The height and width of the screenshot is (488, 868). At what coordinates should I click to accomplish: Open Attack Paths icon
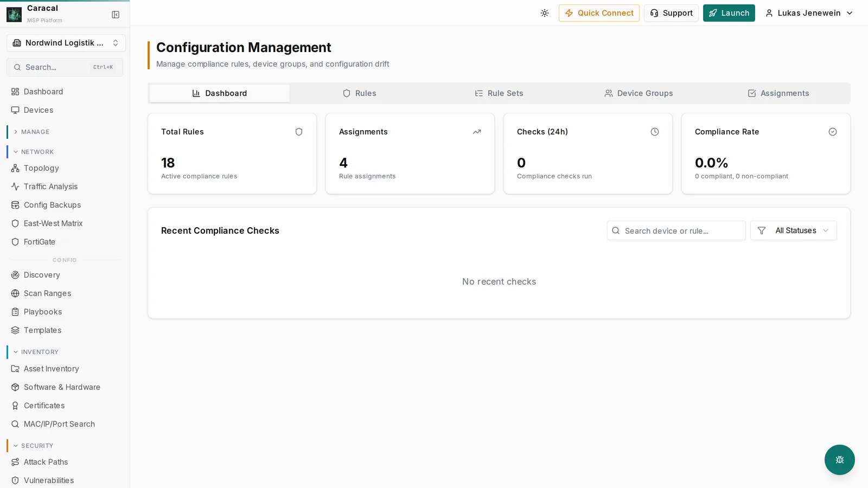pos(15,462)
